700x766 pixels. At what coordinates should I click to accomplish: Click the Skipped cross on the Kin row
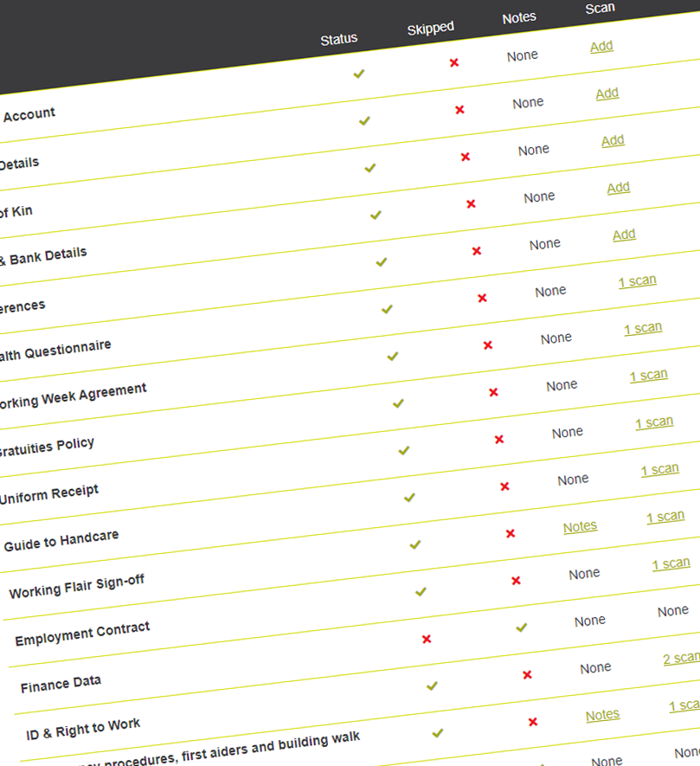click(466, 157)
